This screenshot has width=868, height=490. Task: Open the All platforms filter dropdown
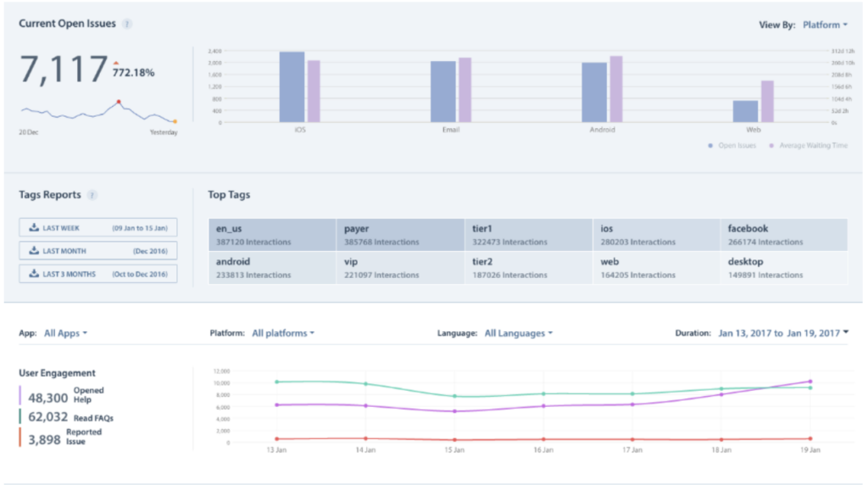283,334
